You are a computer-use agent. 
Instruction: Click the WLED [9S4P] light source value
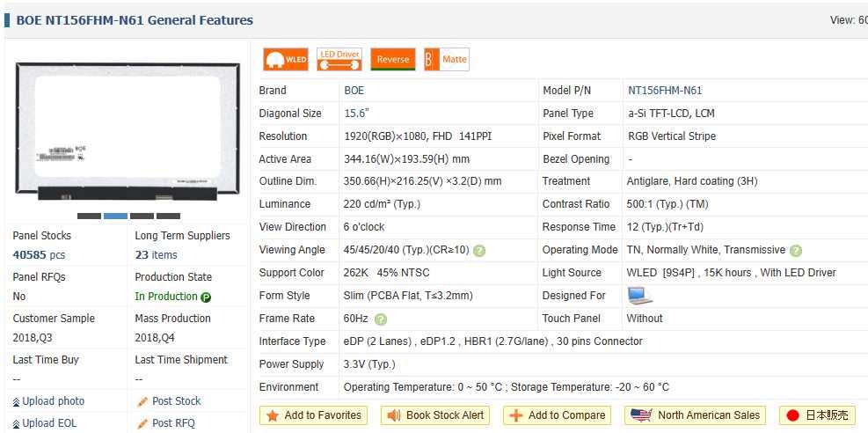point(732,273)
